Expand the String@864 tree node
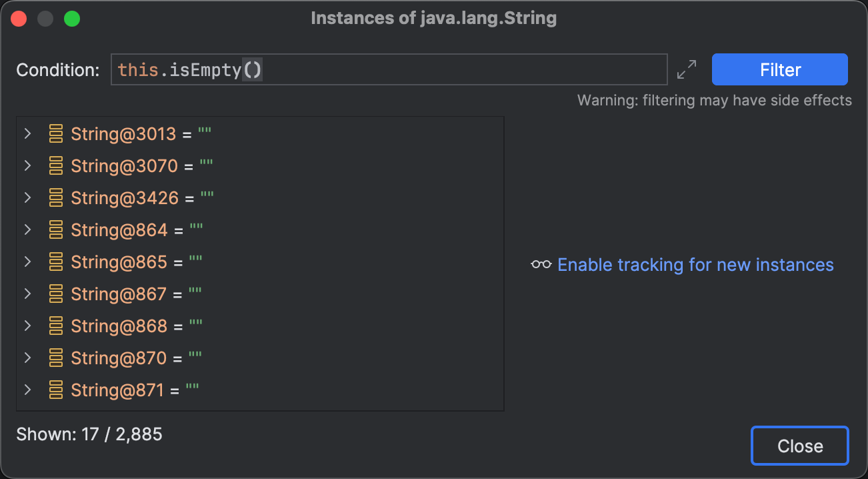Viewport: 868px width, 479px height. pyautogui.click(x=28, y=230)
